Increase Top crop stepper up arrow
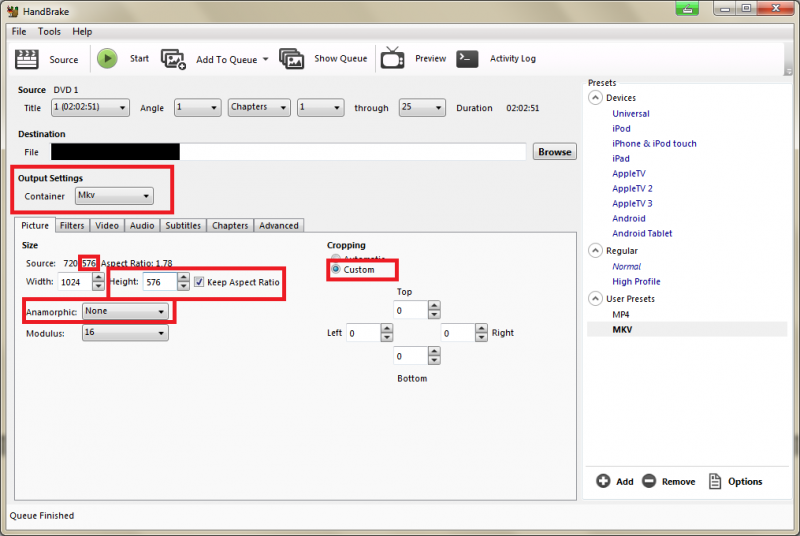Image resolution: width=800 pixels, height=536 pixels. (434, 305)
